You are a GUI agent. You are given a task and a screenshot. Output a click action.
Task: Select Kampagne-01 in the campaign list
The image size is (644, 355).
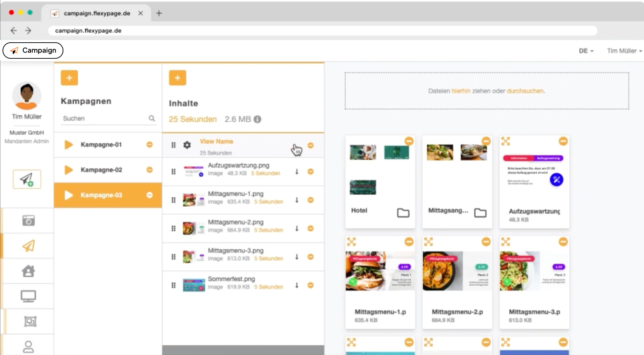(108, 145)
